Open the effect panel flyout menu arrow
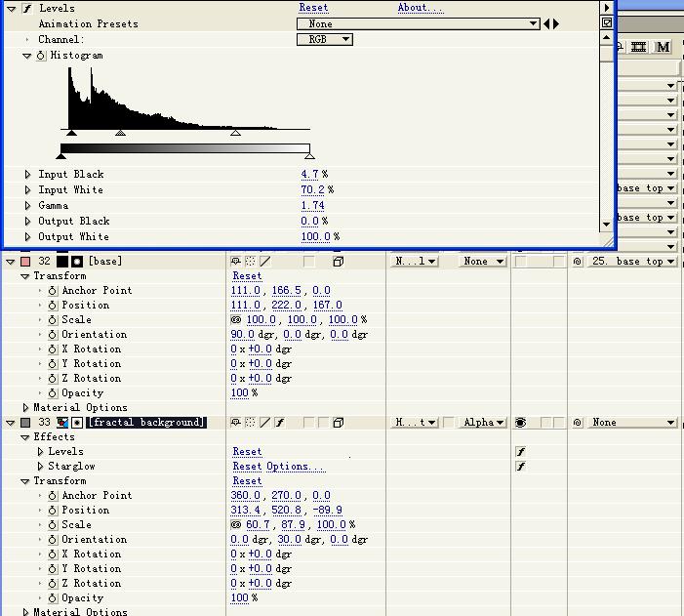This screenshot has height=616, width=684. point(606,8)
